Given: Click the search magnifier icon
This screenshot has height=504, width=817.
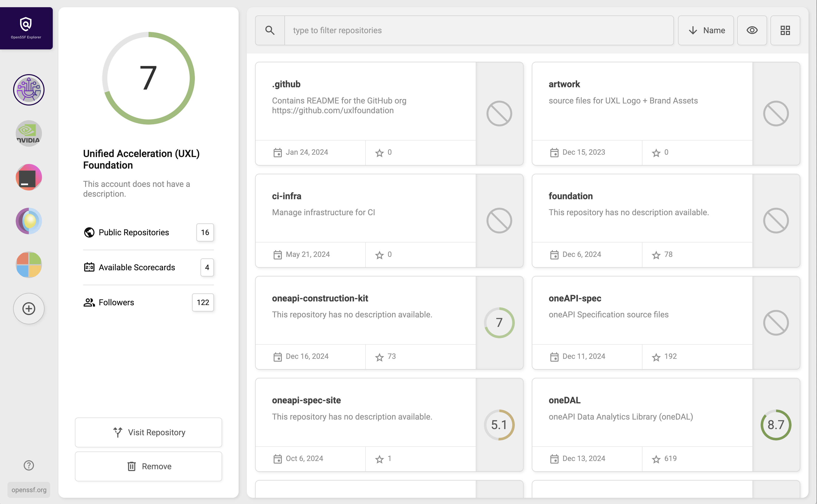Looking at the screenshot, I should click(x=270, y=30).
